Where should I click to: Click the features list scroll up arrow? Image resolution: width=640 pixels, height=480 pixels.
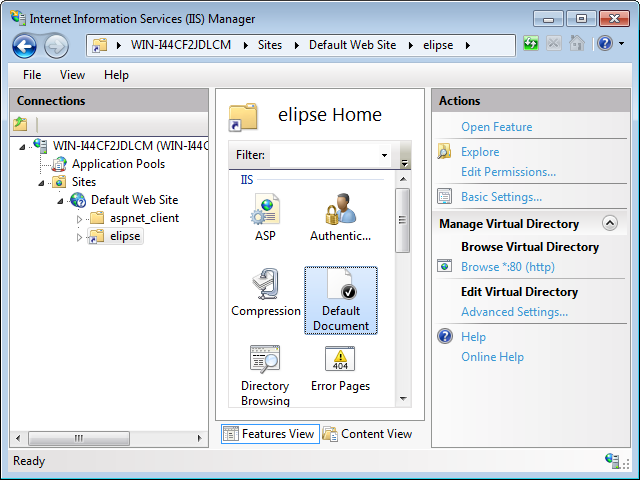(403, 179)
